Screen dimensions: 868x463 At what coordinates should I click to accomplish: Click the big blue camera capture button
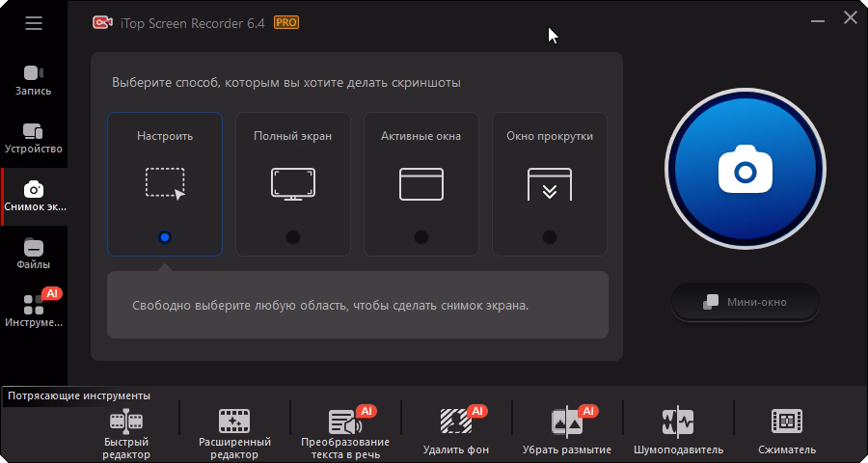coord(745,173)
